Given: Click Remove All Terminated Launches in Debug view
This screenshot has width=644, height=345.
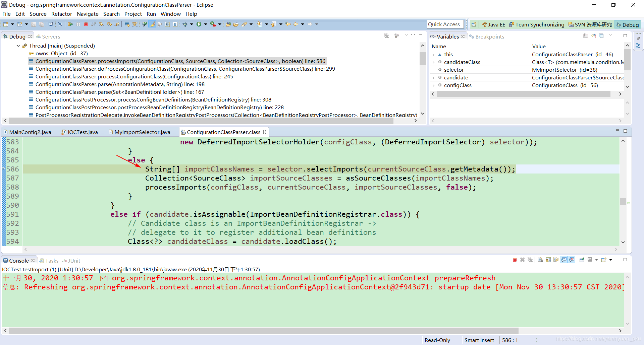Looking at the screenshot, I should pos(386,36).
